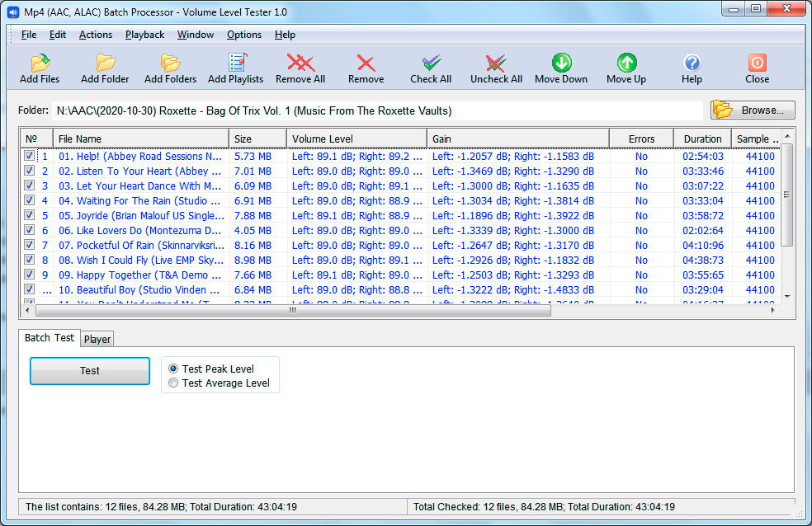This screenshot has width=812, height=526.
Task: Uncheck the checkbox for file 1 Help!
Action: tap(29, 155)
